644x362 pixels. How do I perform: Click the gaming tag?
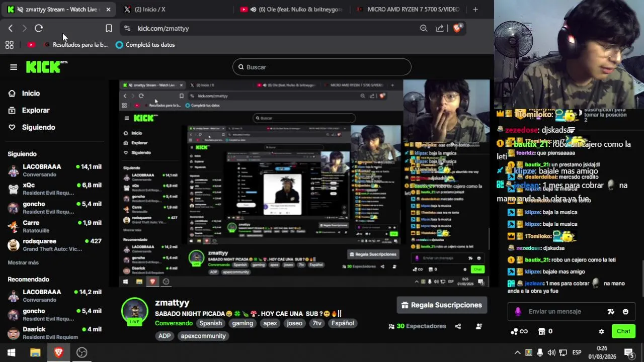coord(243,323)
